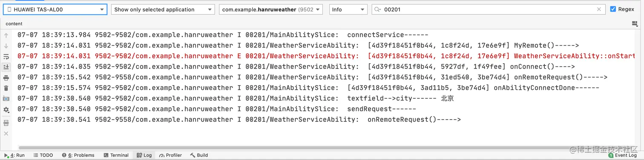Switch to the content tab
The image size is (644, 160).
(14, 24)
